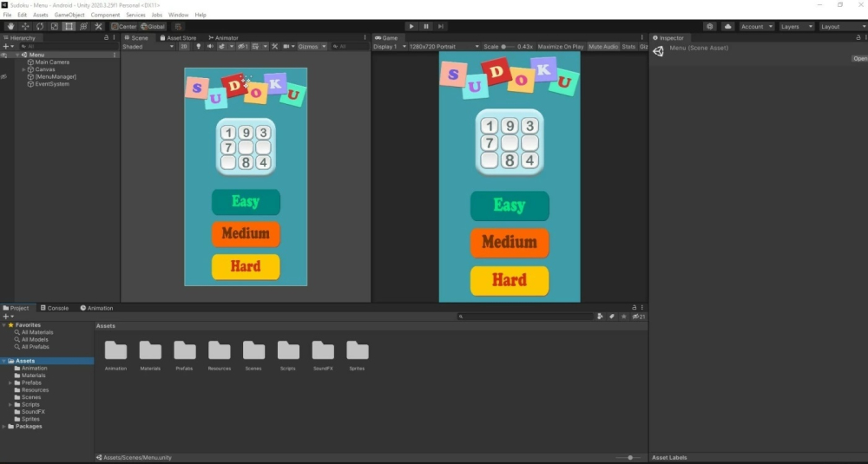Click the Pause button
Screen dimensions: 868x464
pos(426,26)
